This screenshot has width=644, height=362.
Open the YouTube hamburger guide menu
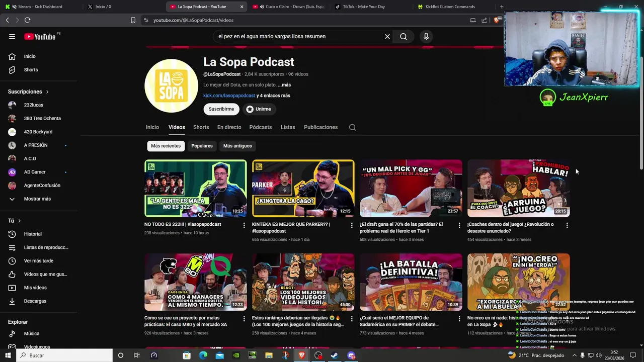click(x=12, y=36)
